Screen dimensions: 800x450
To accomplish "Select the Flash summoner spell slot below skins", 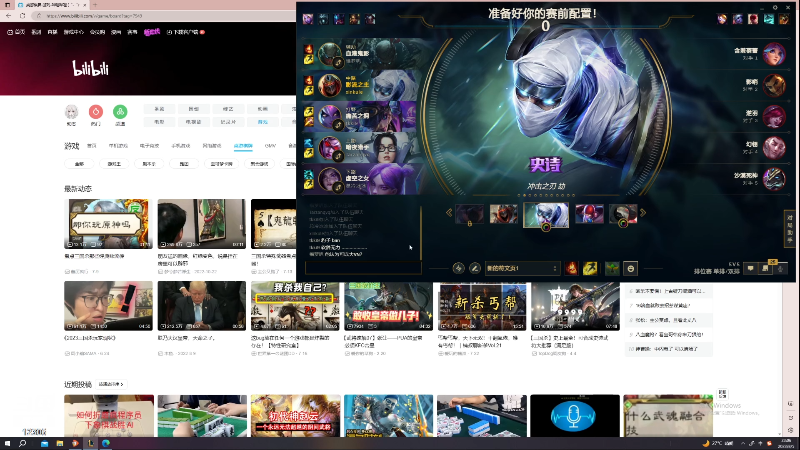I will pos(590,268).
